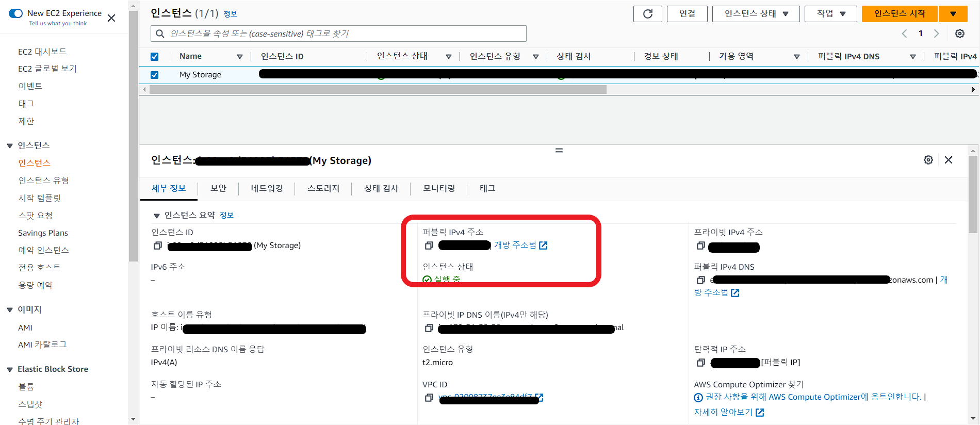Image resolution: width=980 pixels, height=425 pixels.
Task: Open external link icon beside public IPv4 address
Action: tap(543, 246)
